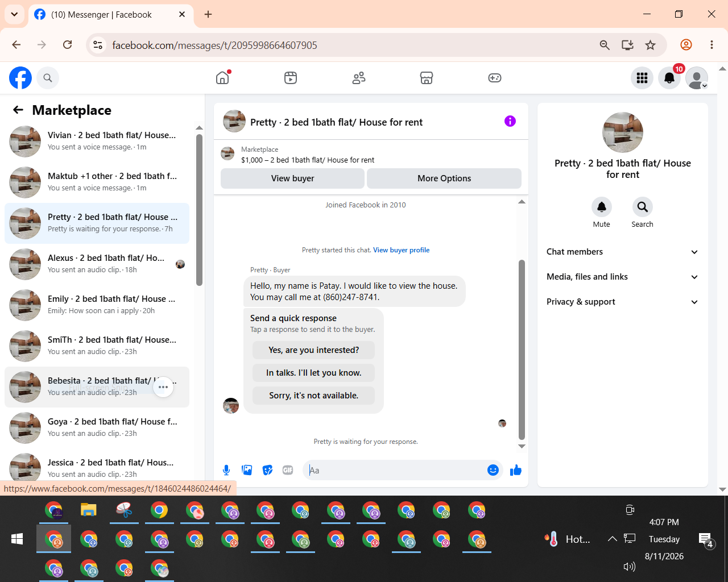Open the Gaming controller icon
Image resolution: width=728 pixels, height=582 pixels.
pyautogui.click(x=495, y=78)
